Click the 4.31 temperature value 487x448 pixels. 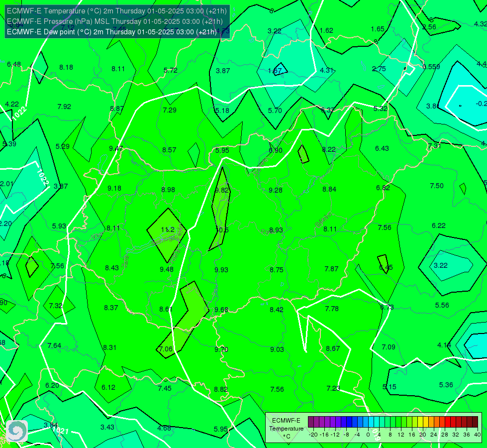click(327, 70)
